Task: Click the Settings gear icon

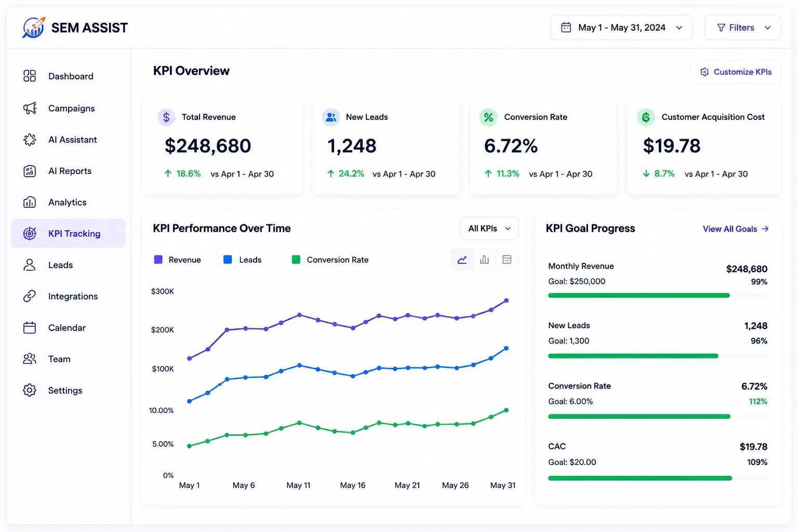Action: 30,390
